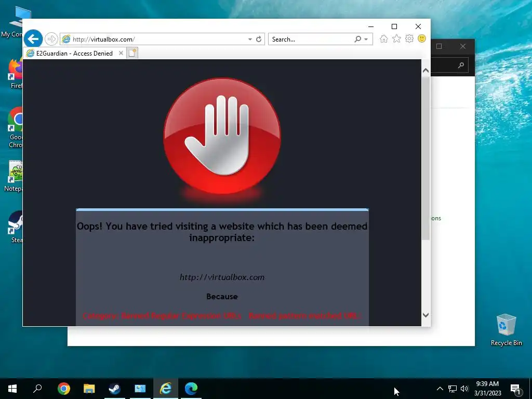The height and width of the screenshot is (399, 532).
Task: Go back using Internet Explorer back arrow
Action: point(33,39)
